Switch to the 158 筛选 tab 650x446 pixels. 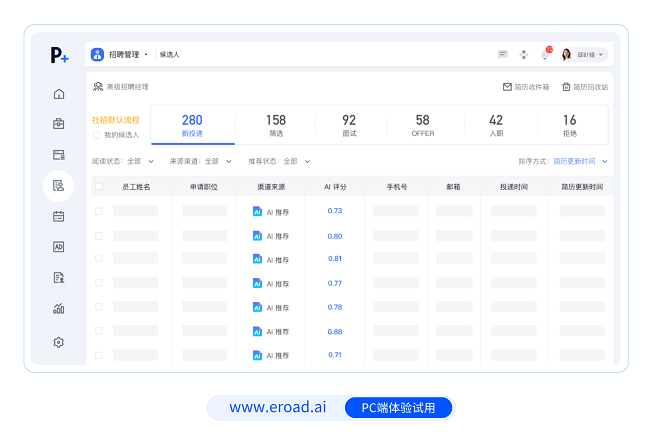coord(276,125)
